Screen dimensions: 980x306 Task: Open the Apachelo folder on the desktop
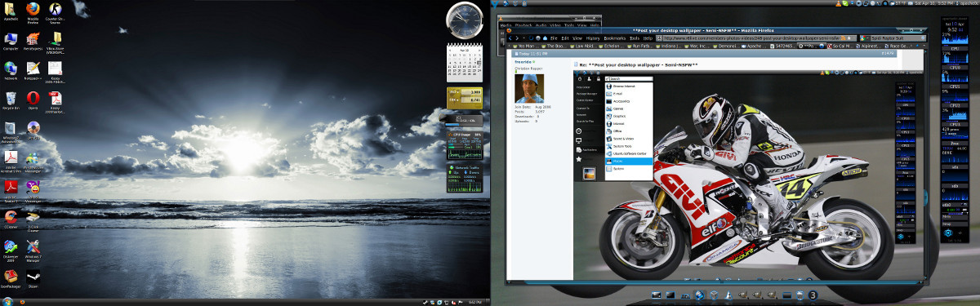coord(11,11)
